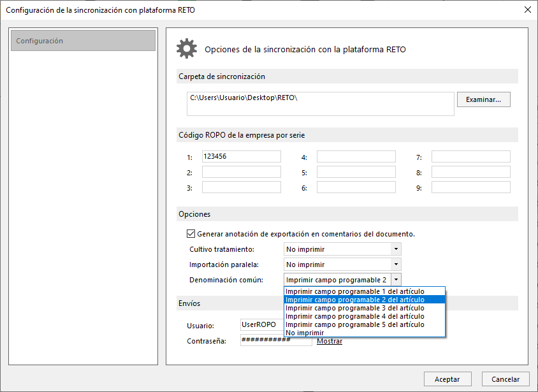Click the Usuario field with UserROPO
This screenshot has height=392, width=538.
[263, 324]
